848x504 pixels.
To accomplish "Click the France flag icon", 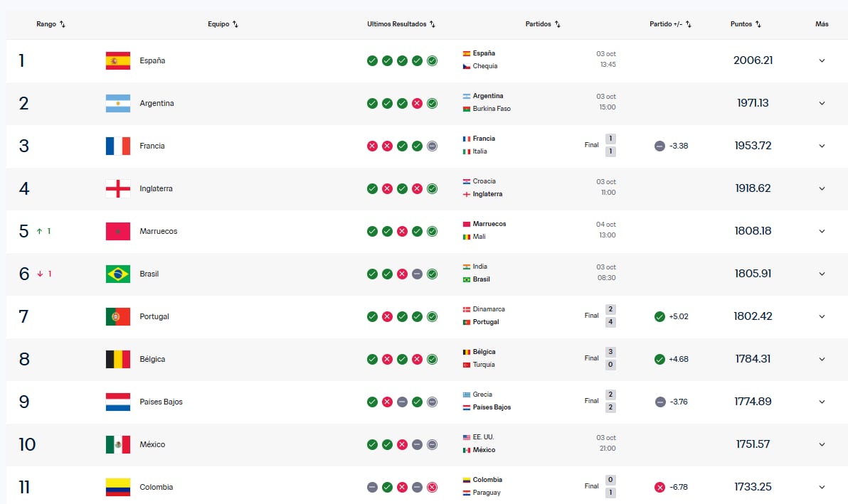I will coord(118,146).
